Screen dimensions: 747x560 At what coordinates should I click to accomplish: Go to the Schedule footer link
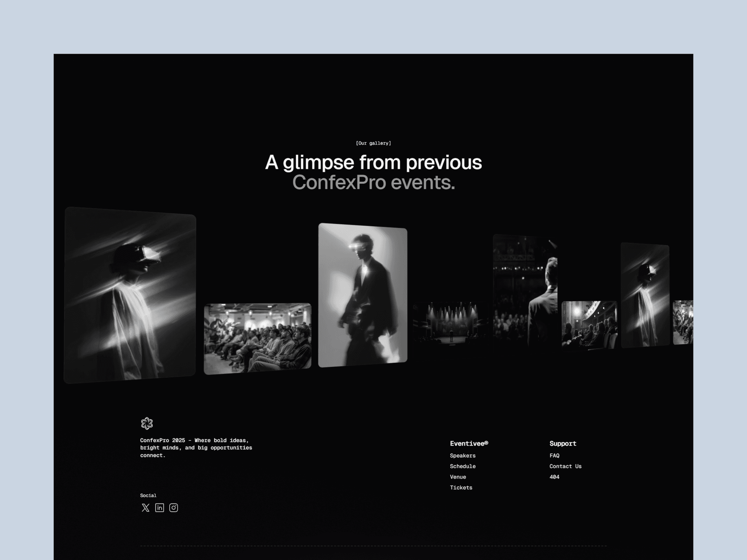(462, 466)
